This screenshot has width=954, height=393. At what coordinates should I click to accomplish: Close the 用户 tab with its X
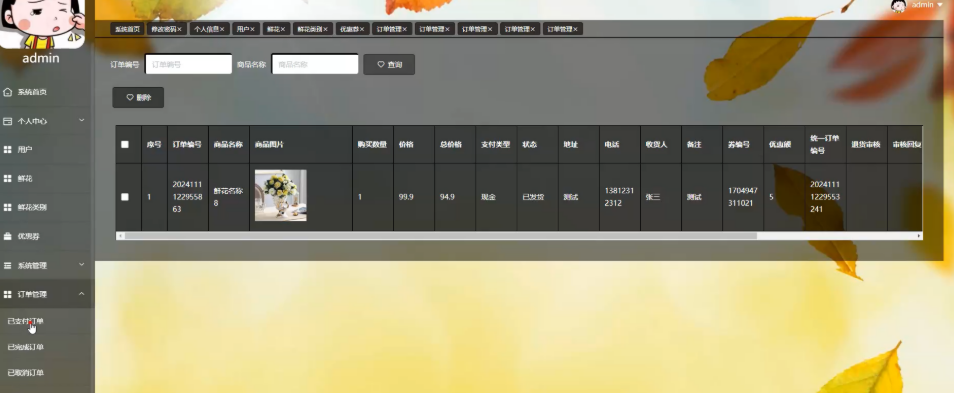tap(252, 29)
